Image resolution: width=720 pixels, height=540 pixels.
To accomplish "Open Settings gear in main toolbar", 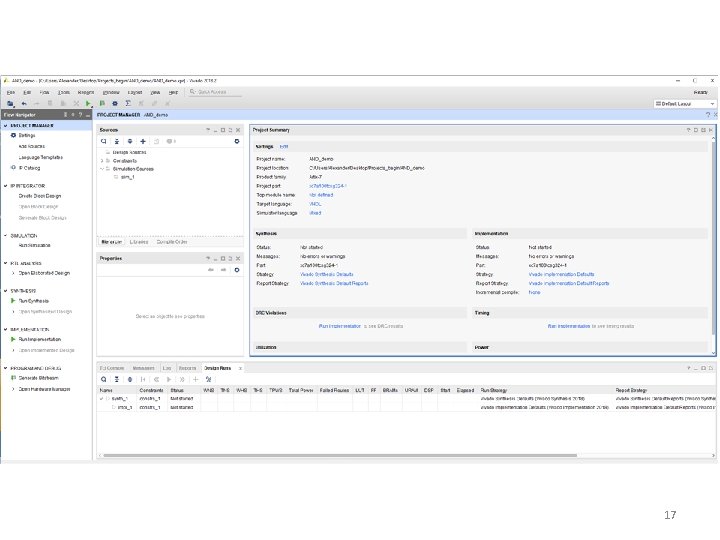I will click(x=115, y=104).
